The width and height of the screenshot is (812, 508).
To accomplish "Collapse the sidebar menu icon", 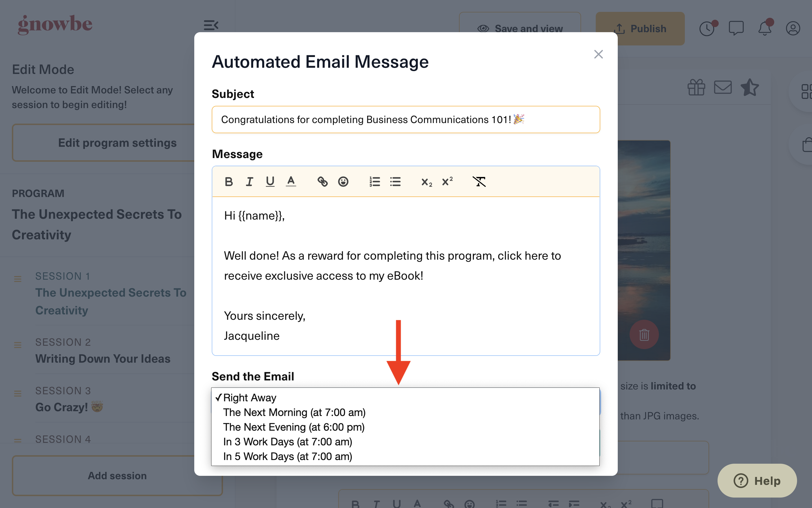I will tap(211, 25).
